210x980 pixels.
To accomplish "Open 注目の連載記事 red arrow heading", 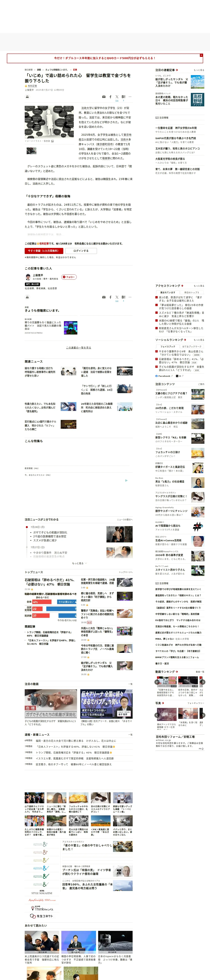I will [166, 70].
